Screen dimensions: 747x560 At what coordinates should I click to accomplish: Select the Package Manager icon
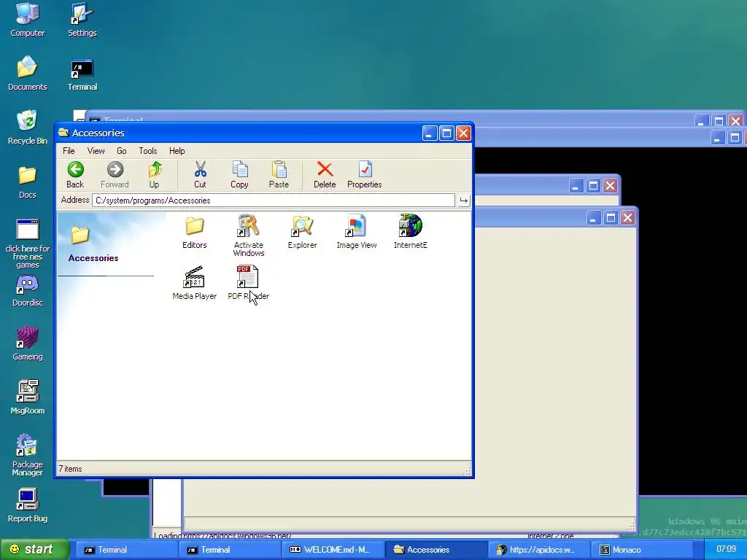pos(28,455)
